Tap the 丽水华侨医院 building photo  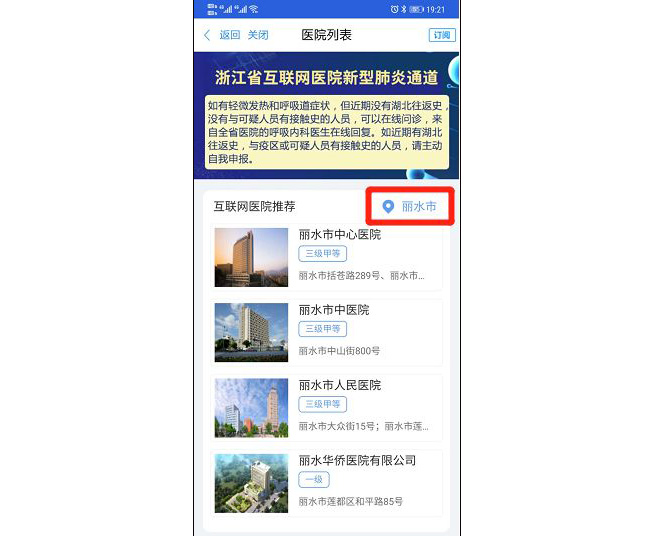click(251, 482)
